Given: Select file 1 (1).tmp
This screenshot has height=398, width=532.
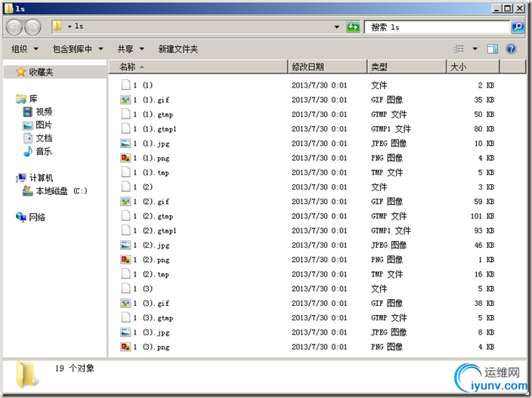Looking at the screenshot, I should pos(151,172).
